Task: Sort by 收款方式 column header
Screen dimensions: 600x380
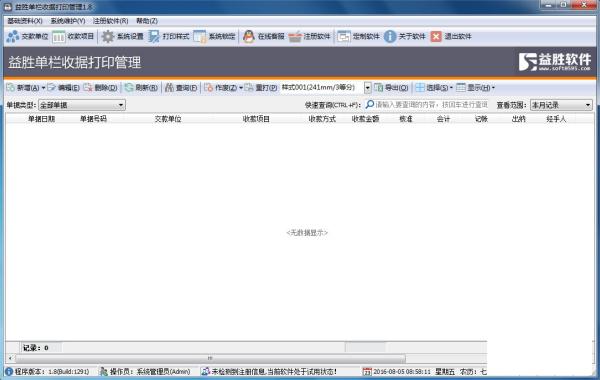Action: point(322,119)
